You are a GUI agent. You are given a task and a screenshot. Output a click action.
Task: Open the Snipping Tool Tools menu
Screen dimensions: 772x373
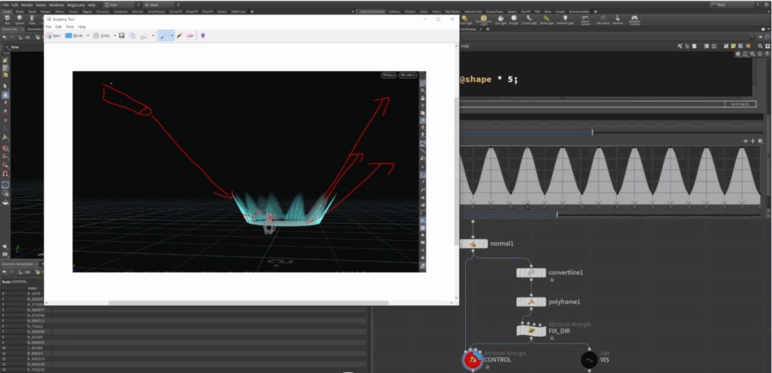pos(70,27)
